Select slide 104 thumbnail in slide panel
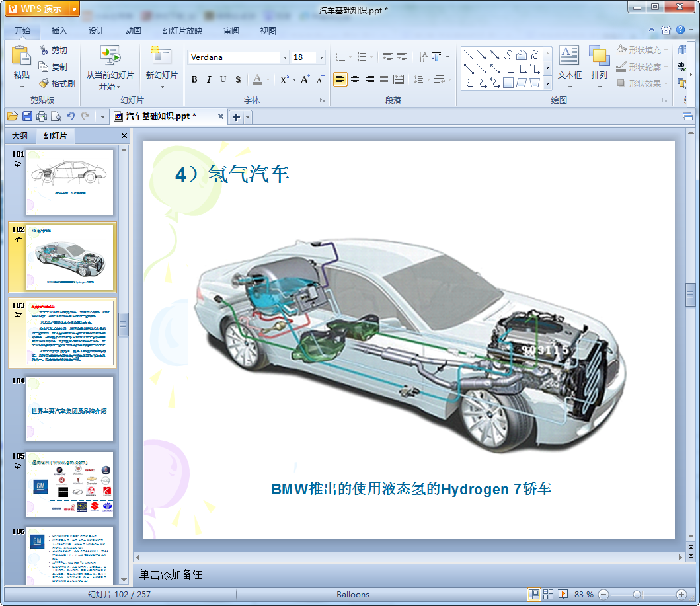The height and width of the screenshot is (606, 700). click(x=69, y=409)
